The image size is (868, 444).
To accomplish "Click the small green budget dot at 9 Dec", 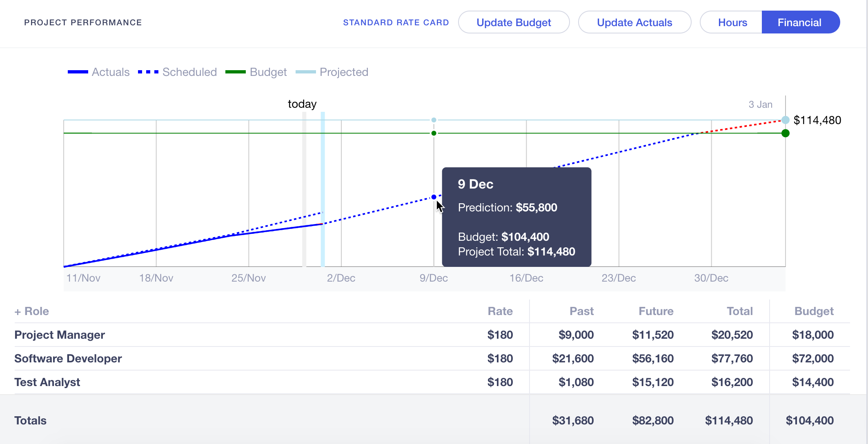I will [x=434, y=133].
